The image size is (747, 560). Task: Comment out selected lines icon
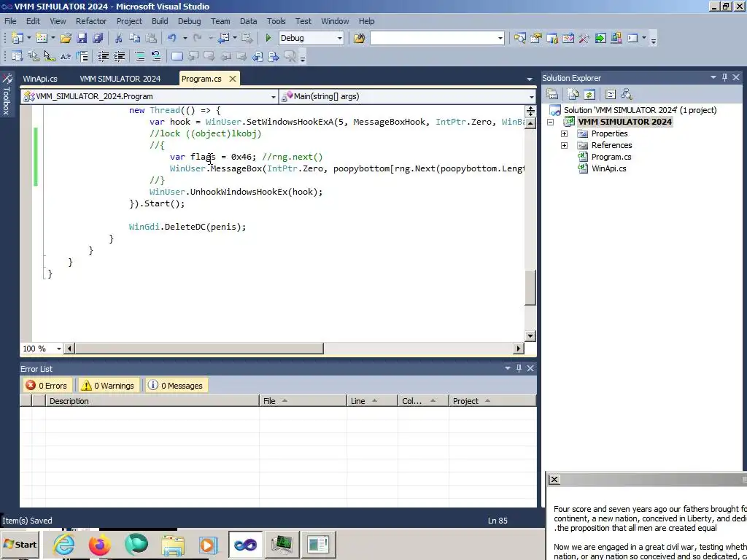click(x=140, y=57)
